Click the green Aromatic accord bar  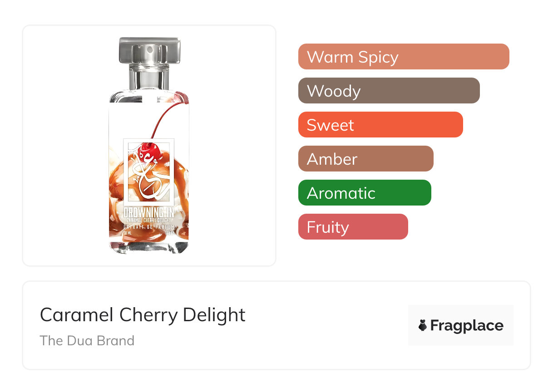[x=364, y=193]
